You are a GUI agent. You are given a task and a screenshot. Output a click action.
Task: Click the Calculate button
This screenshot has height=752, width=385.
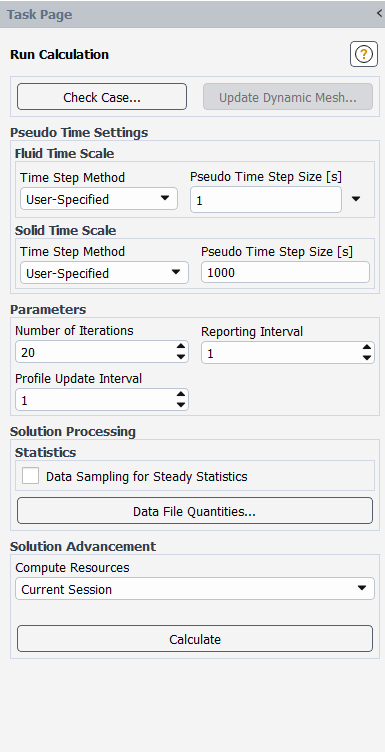click(x=195, y=639)
